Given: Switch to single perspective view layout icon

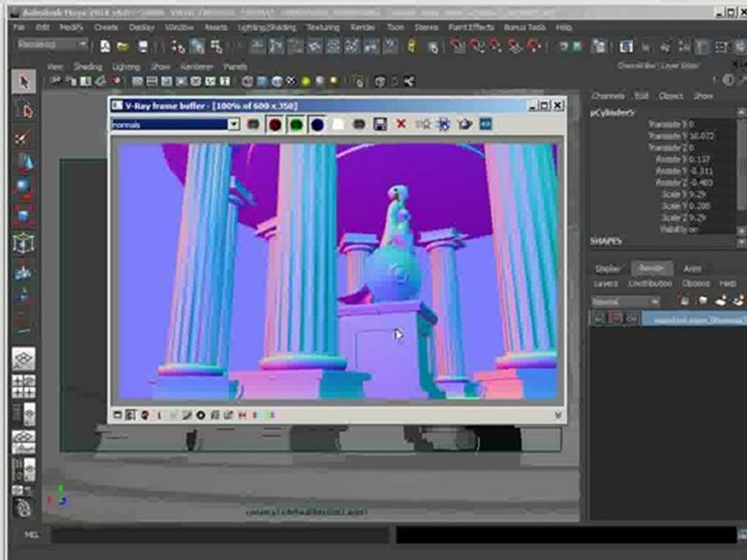Looking at the screenshot, I should click(23, 359).
